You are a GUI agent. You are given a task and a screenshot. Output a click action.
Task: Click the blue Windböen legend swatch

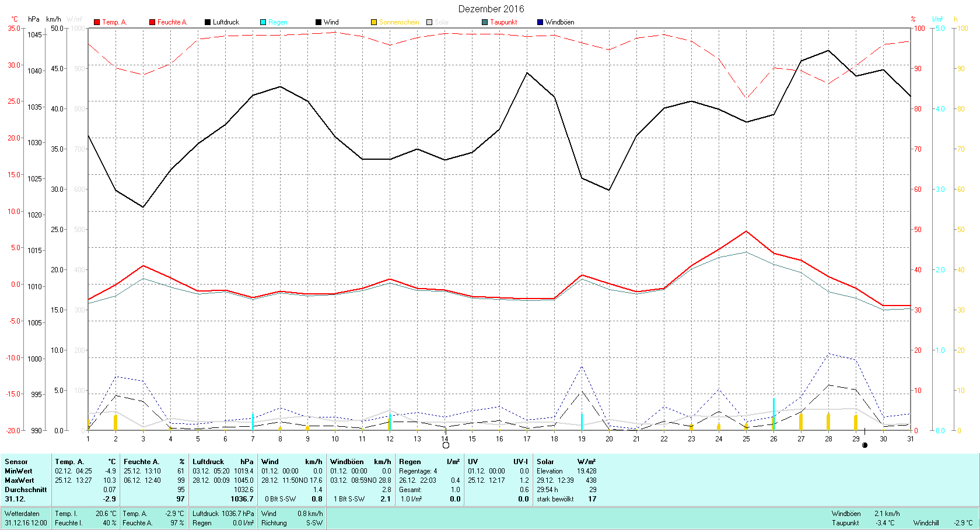coord(540,22)
